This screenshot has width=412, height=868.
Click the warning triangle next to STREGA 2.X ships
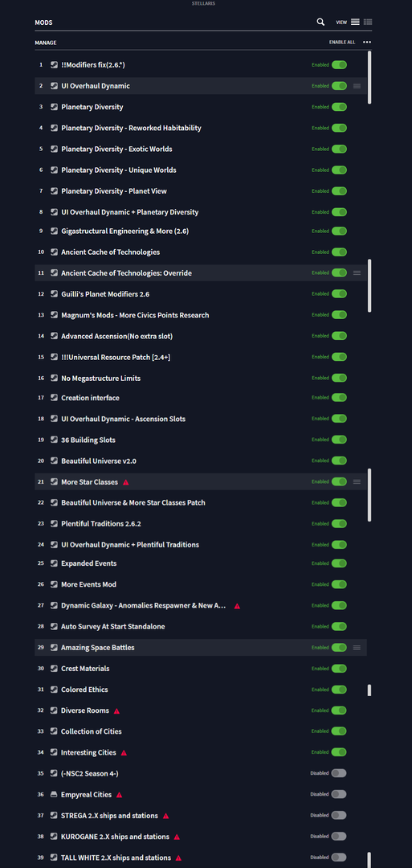point(166,816)
